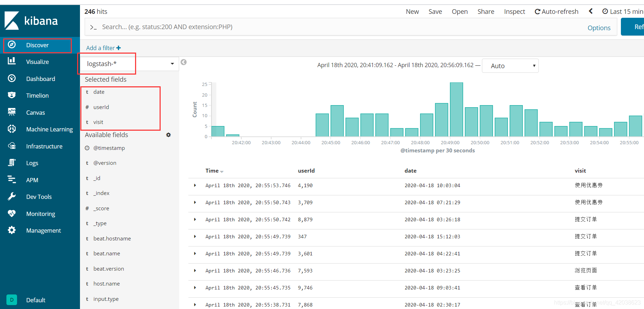This screenshot has width=644, height=309.
Task: Click the plus icon beside Add a filter
Action: [x=118, y=48]
